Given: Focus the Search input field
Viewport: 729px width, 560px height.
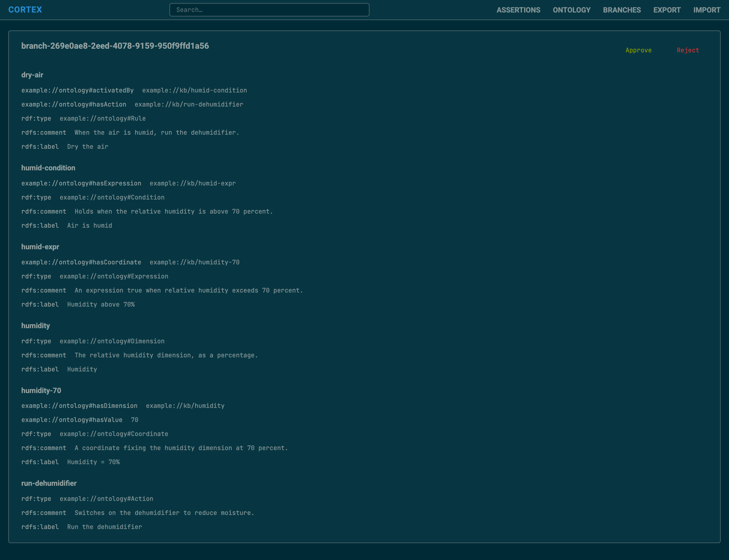Looking at the screenshot, I should coord(269,10).
